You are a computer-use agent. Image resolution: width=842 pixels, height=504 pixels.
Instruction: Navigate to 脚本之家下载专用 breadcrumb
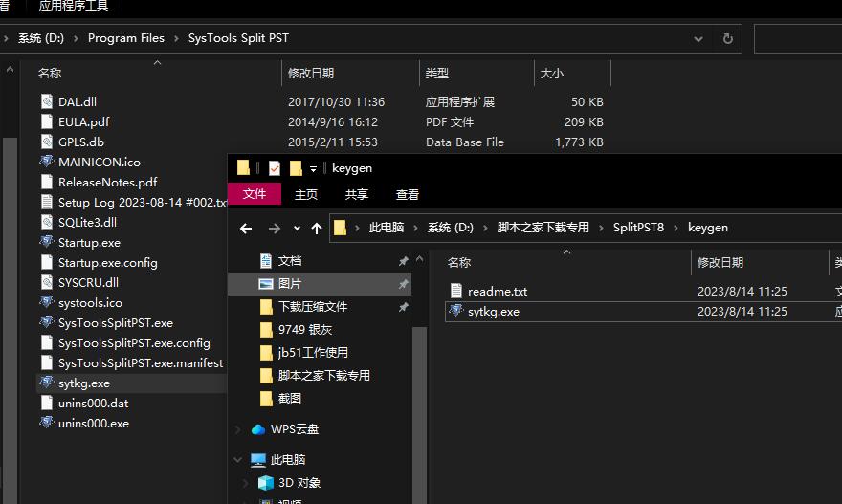tap(543, 228)
